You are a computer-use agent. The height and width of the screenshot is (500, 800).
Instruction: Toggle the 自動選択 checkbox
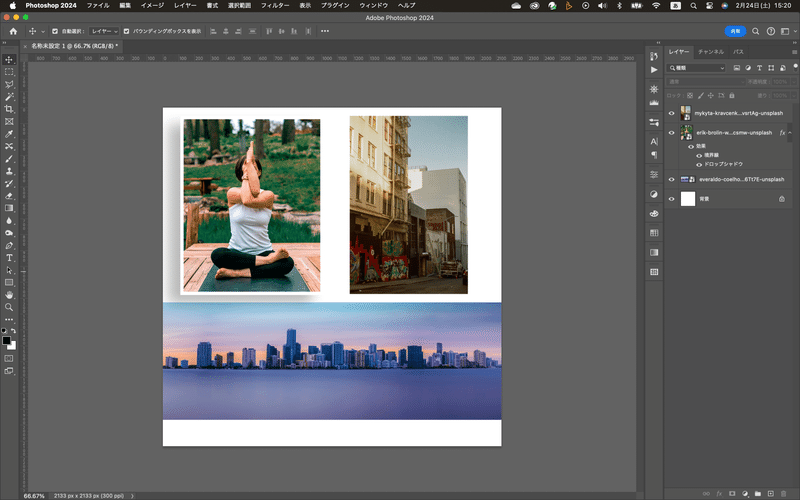click(54, 31)
